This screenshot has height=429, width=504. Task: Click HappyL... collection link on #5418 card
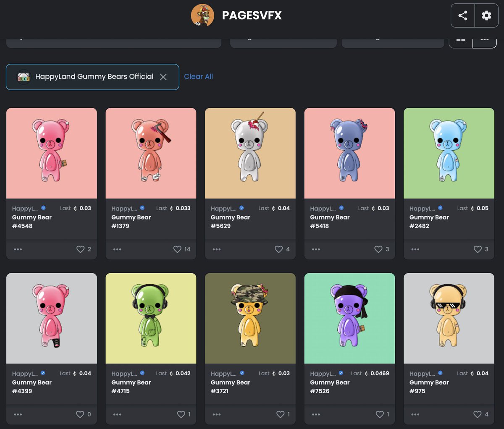pos(323,209)
